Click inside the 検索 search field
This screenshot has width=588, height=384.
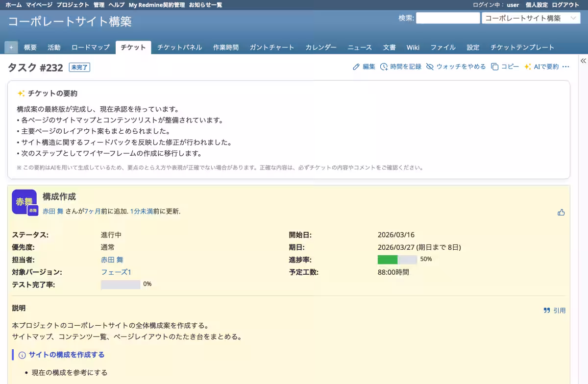point(447,18)
